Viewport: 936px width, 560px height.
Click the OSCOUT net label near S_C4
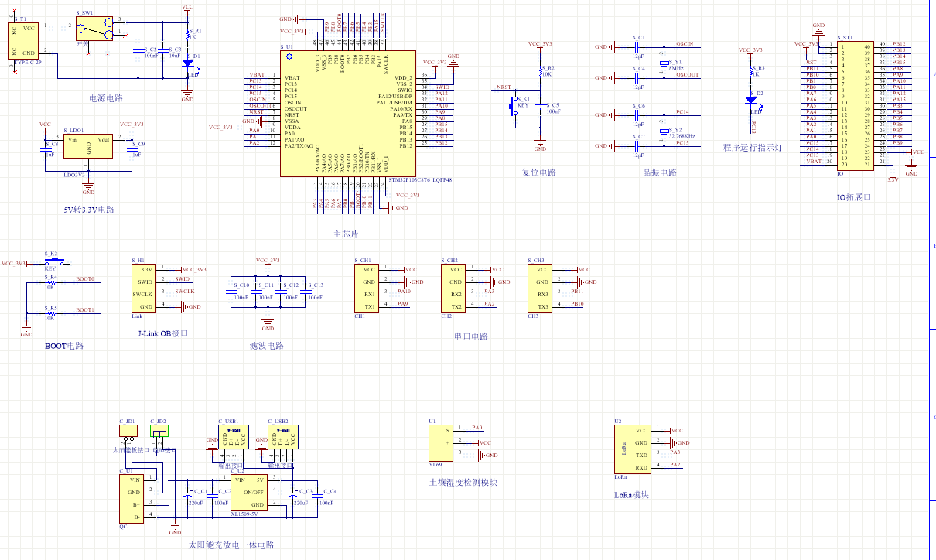pos(687,75)
